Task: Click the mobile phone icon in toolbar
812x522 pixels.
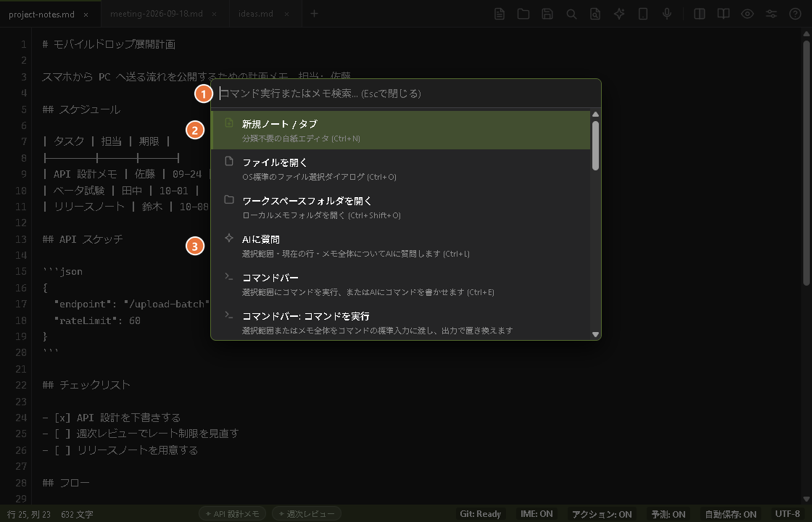Action: click(x=643, y=14)
